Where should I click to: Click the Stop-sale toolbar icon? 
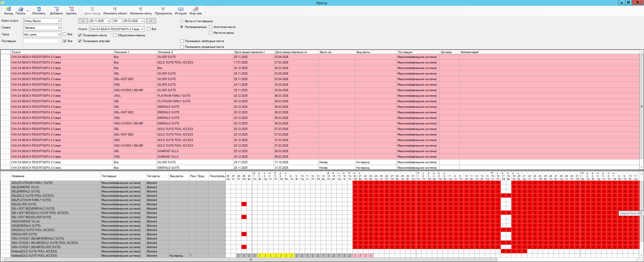click(195, 9)
